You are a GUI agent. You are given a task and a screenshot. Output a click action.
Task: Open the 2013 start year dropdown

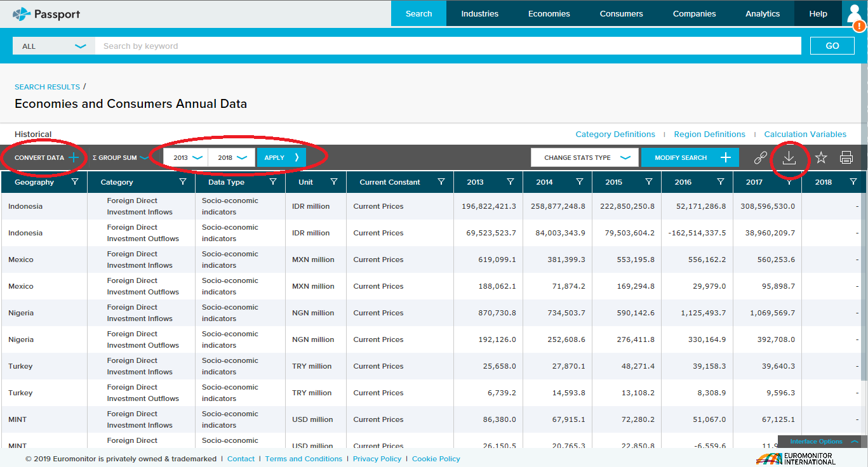pos(188,158)
